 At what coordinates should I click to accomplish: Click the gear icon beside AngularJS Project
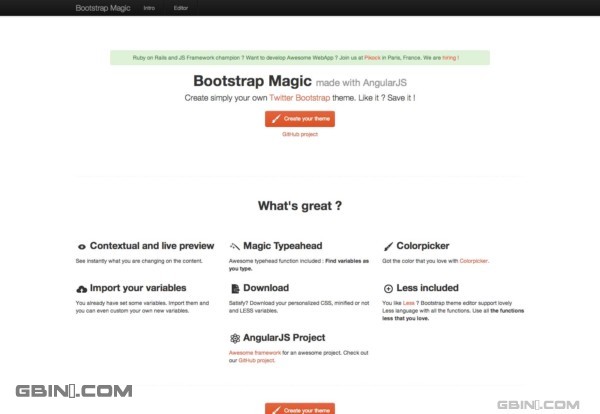point(235,338)
